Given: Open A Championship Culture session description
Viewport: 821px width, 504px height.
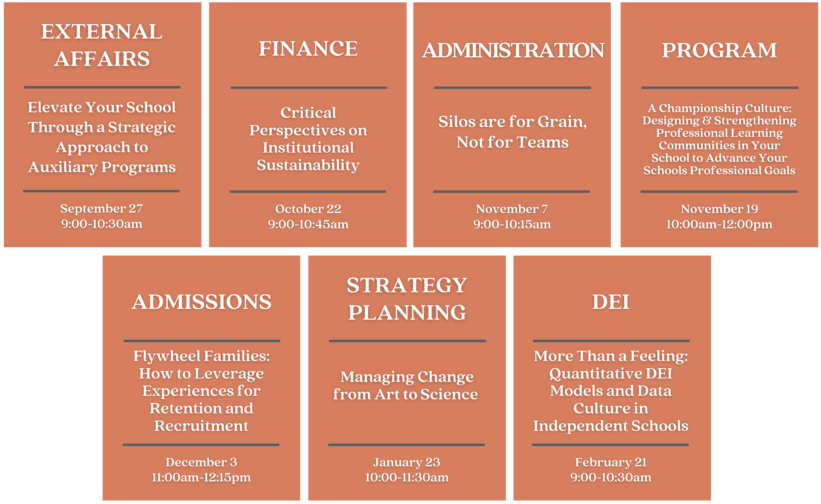Looking at the screenshot, I should [719, 139].
